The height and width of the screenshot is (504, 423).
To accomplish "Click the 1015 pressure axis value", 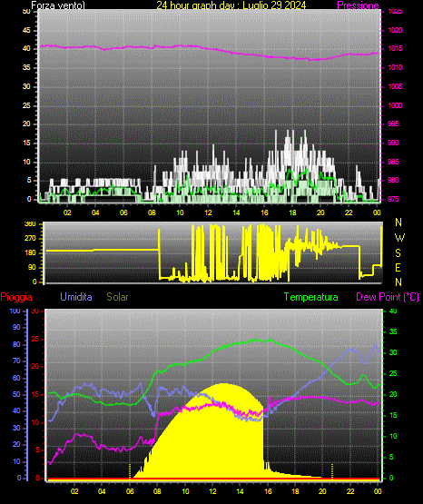I will click(395, 48).
